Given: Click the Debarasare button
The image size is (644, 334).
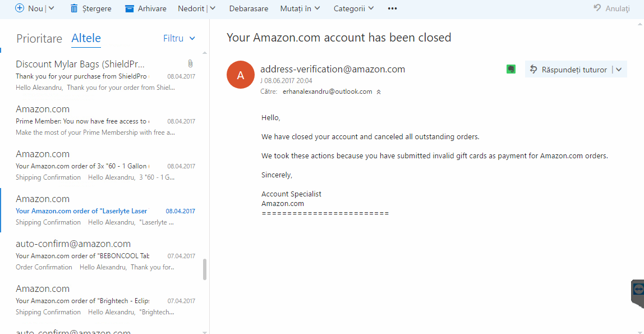Looking at the screenshot, I should point(249,8).
